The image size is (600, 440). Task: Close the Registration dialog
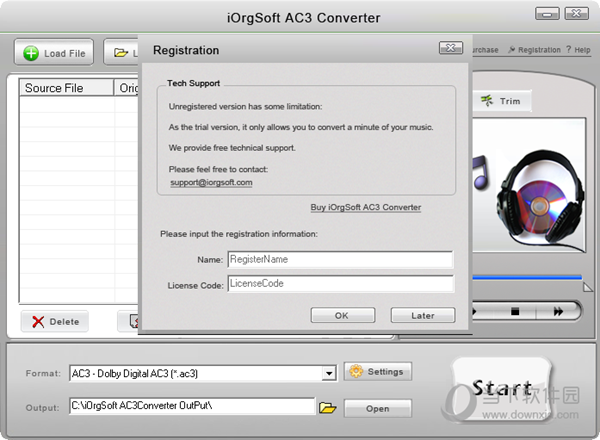[x=451, y=48]
